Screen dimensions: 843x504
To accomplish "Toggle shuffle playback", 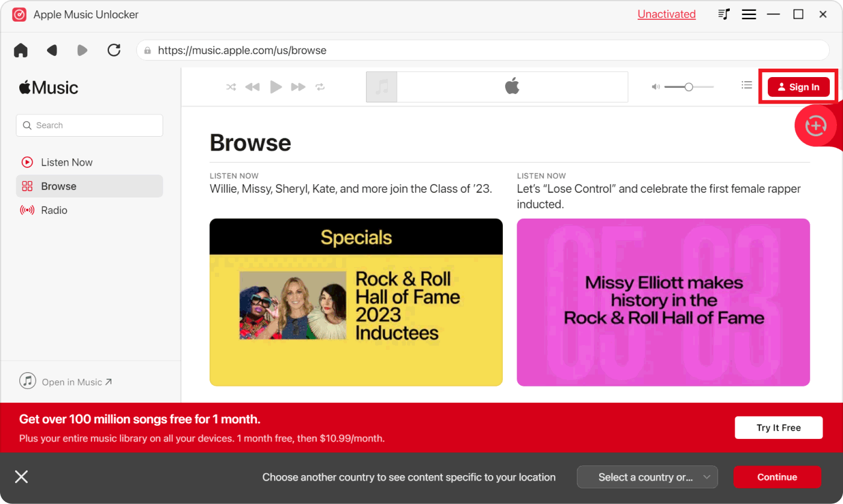I will [x=231, y=87].
